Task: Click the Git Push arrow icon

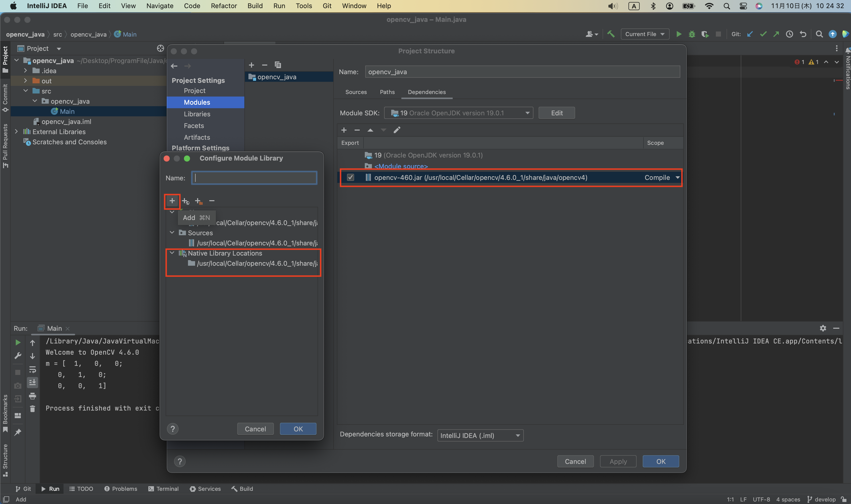Action: point(776,34)
